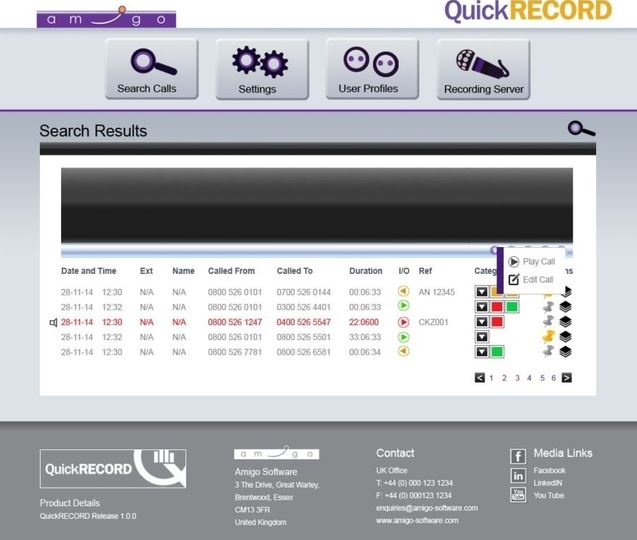
Task: Open the Search Calls section
Action: pyautogui.click(x=152, y=69)
